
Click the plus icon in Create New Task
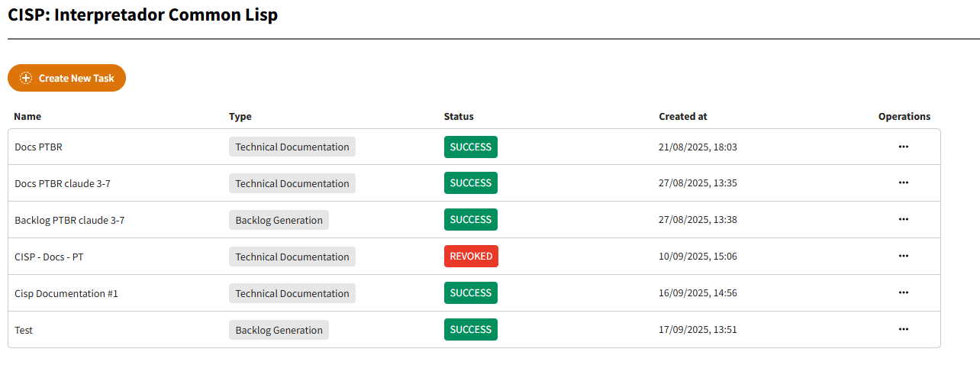point(26,78)
